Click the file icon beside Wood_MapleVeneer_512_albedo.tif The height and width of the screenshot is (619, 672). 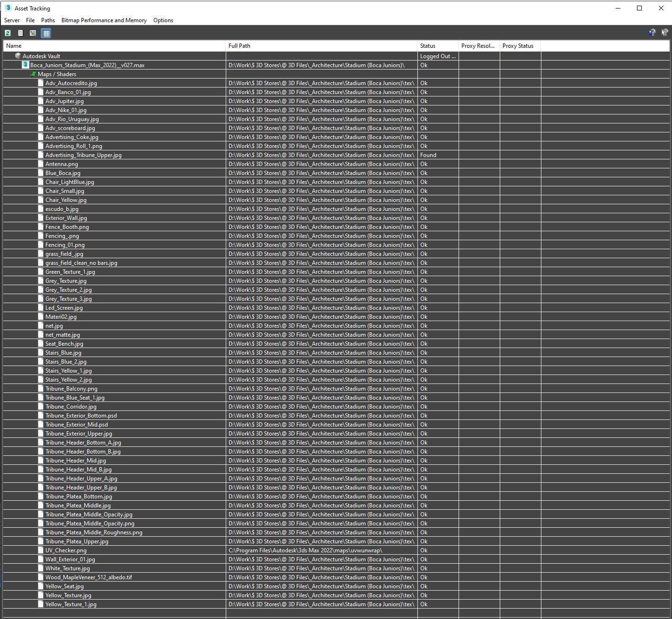point(41,577)
